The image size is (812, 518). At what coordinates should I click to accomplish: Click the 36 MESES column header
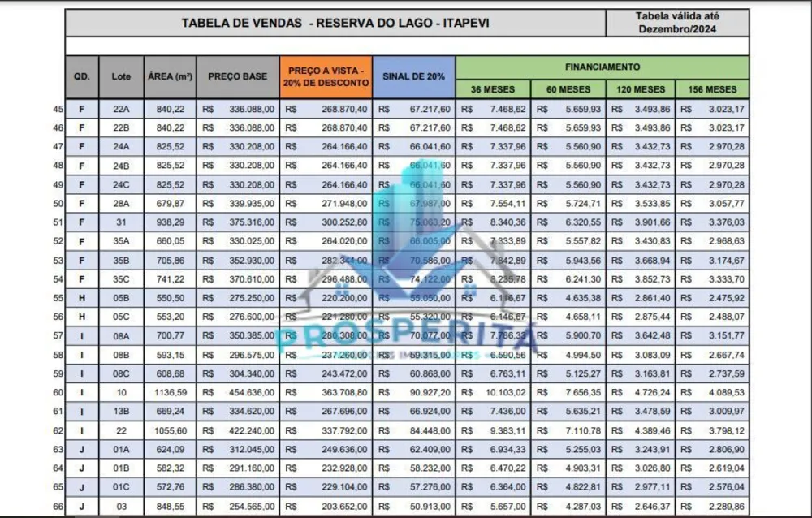click(493, 89)
